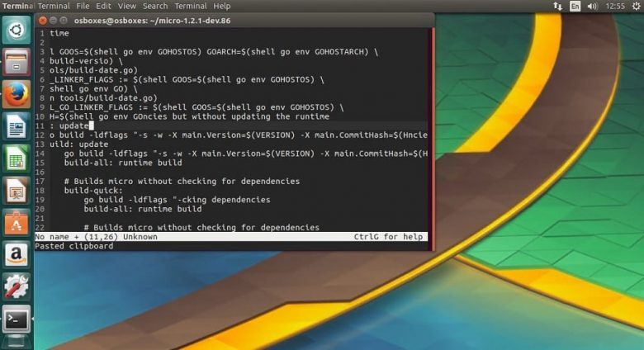The image size is (644, 350).
Task: Open the Help menu
Action: click(x=222, y=6)
